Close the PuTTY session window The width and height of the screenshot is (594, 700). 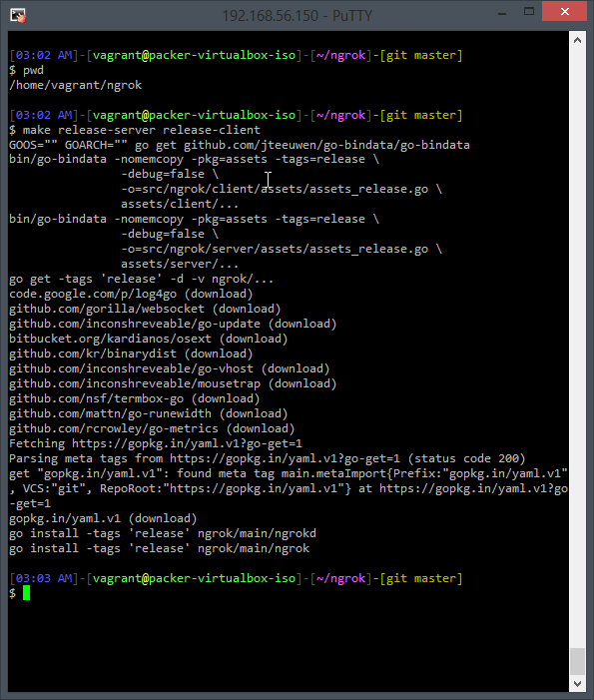pyautogui.click(x=564, y=11)
